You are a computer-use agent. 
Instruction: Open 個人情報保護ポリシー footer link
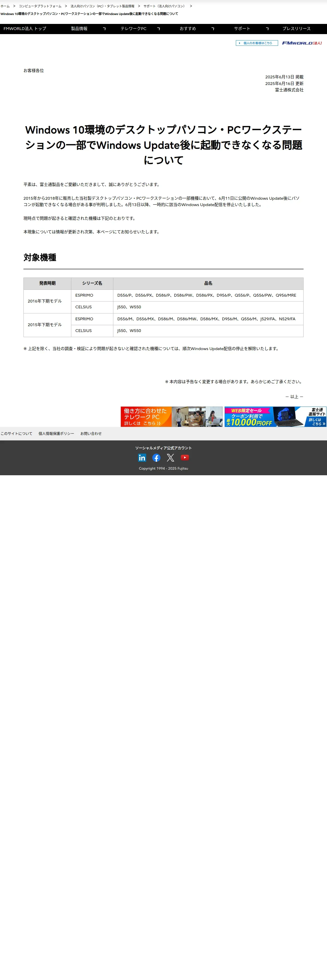(x=56, y=433)
